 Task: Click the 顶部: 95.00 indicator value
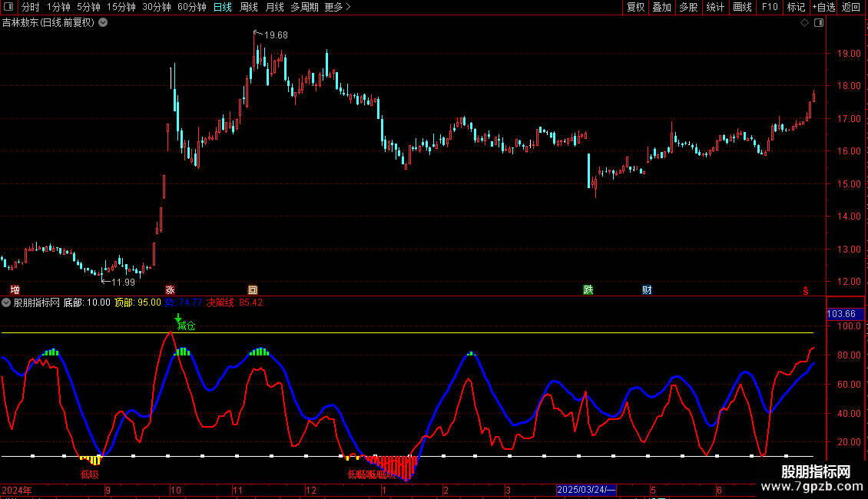click(x=137, y=302)
